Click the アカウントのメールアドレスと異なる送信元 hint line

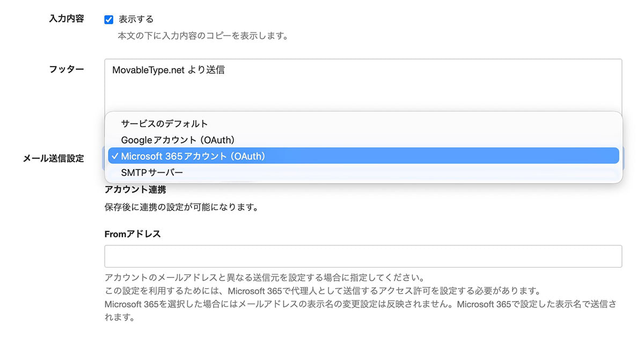[265, 278]
